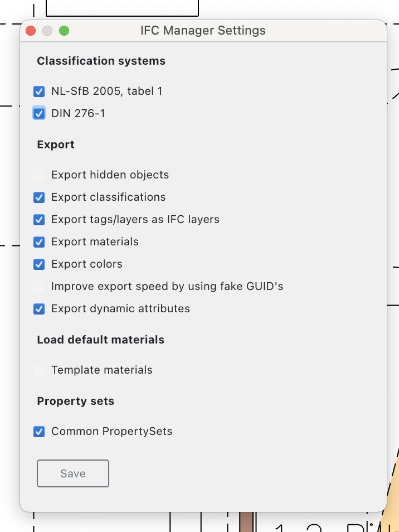Click the "Export" section heading
Image resolution: width=399 pixels, height=532 pixels.
tap(56, 144)
